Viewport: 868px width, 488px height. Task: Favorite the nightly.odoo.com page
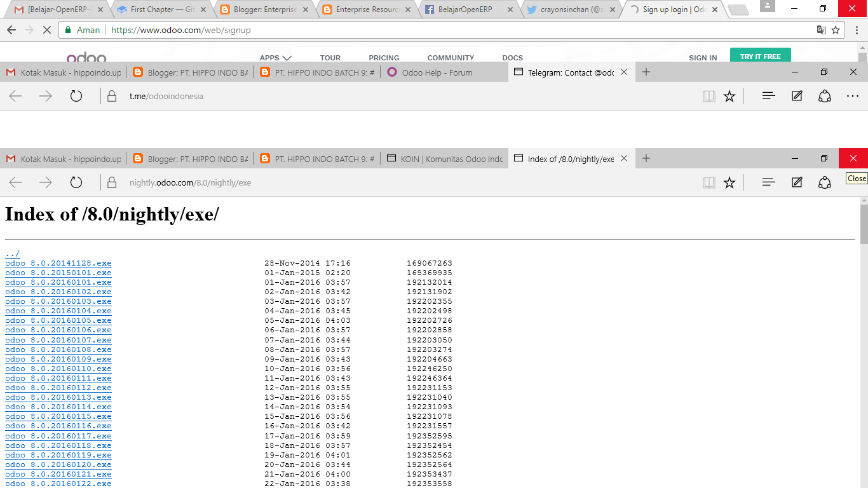(x=729, y=183)
